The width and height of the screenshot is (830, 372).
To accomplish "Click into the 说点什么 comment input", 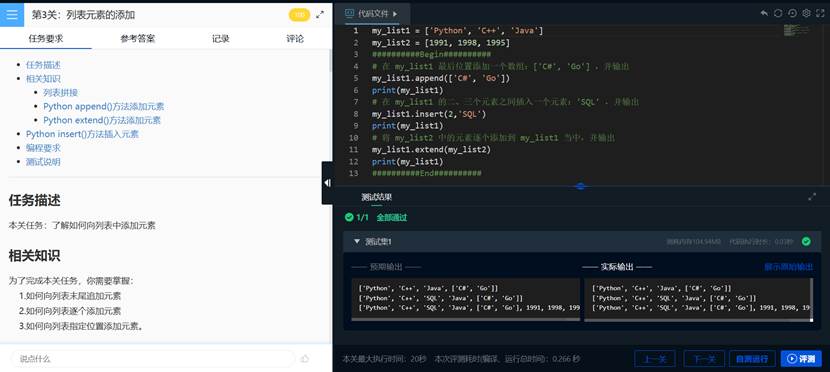I will point(153,358).
